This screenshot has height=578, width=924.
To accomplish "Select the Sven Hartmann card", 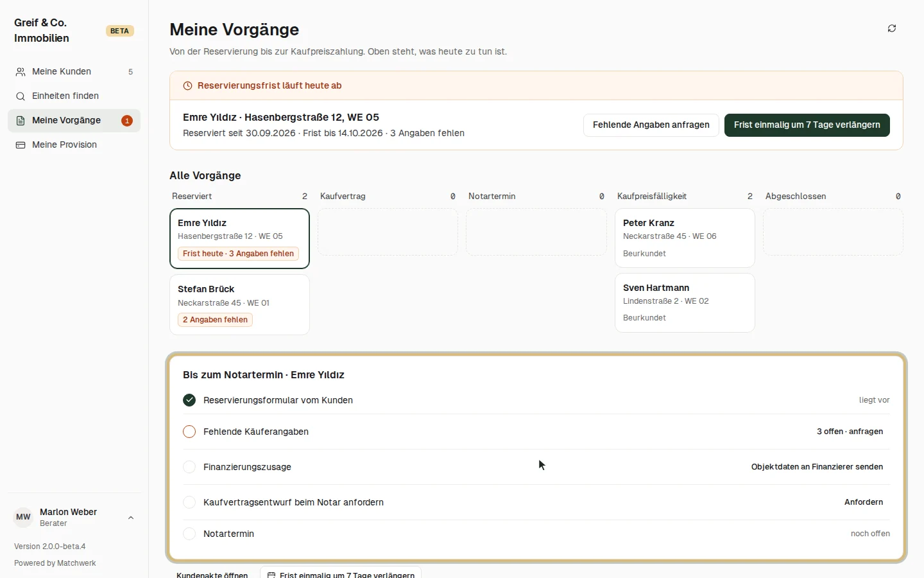I will click(685, 303).
